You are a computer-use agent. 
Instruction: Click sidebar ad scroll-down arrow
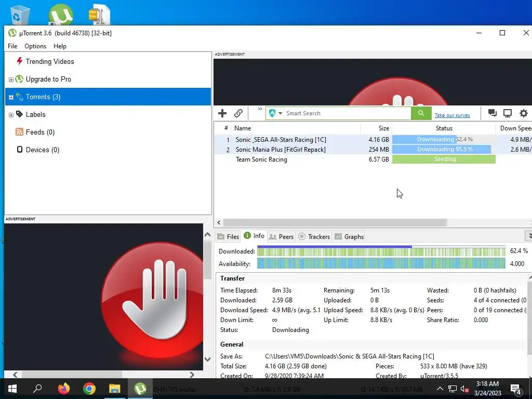point(208,359)
